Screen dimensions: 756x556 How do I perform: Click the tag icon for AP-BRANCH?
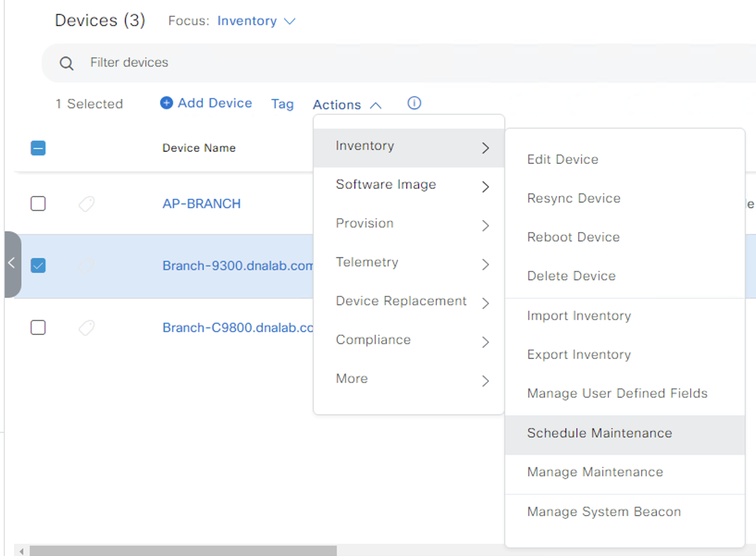coord(87,204)
